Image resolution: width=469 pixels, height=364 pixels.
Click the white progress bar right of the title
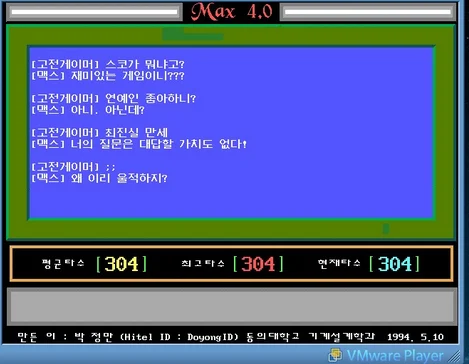click(368, 12)
